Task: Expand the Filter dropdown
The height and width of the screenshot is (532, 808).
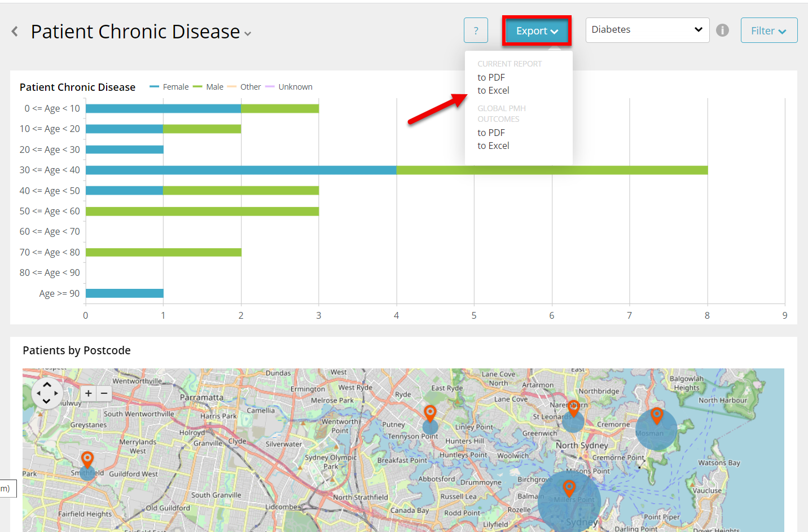Action: [769, 30]
